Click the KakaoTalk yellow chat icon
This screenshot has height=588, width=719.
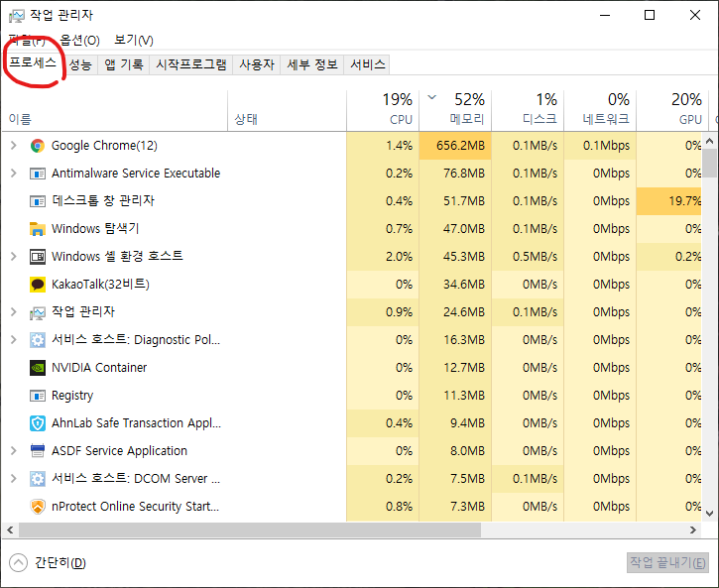(38, 285)
